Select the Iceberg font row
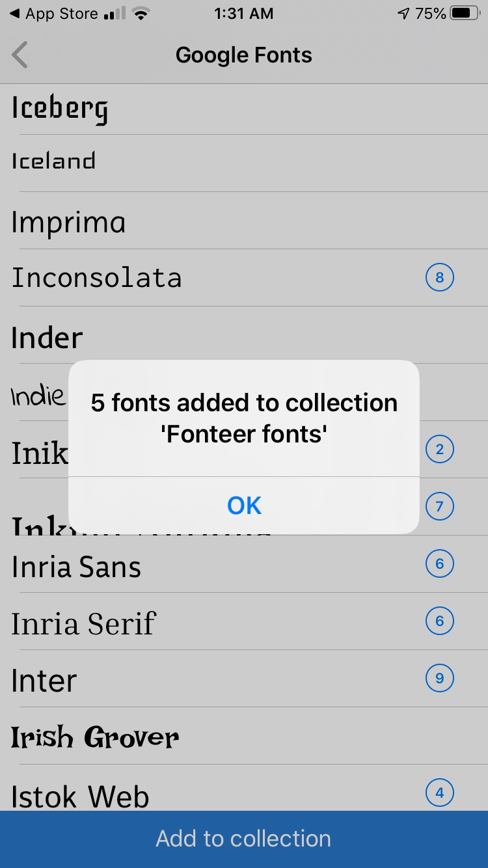The image size is (488, 868). coord(244,109)
